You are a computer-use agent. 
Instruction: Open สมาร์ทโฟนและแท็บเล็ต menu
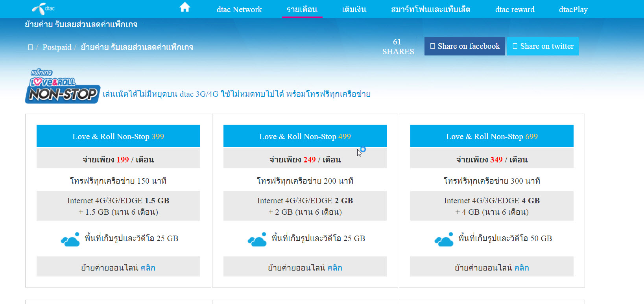pos(430,9)
